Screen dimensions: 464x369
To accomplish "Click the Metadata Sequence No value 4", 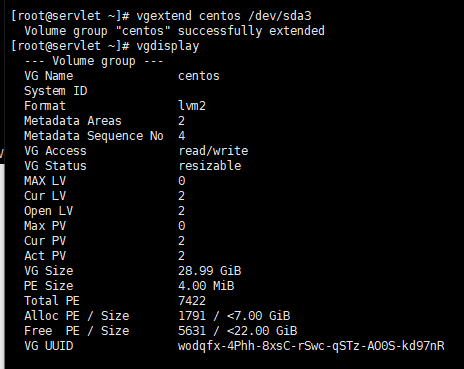I will (182, 136).
